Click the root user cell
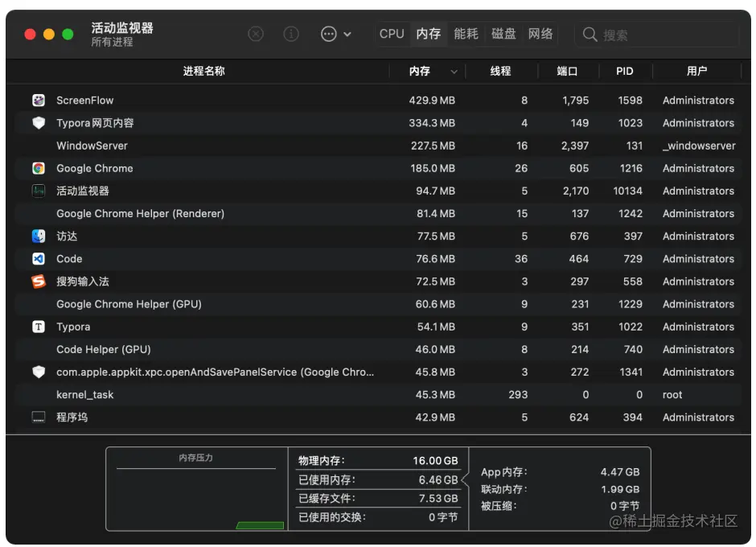Image resolution: width=756 pixels, height=547 pixels. click(x=672, y=395)
